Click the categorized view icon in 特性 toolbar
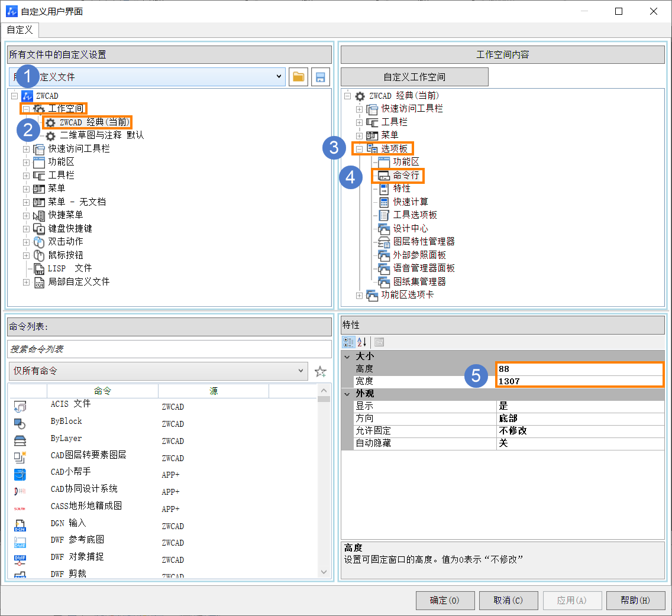 (x=348, y=342)
